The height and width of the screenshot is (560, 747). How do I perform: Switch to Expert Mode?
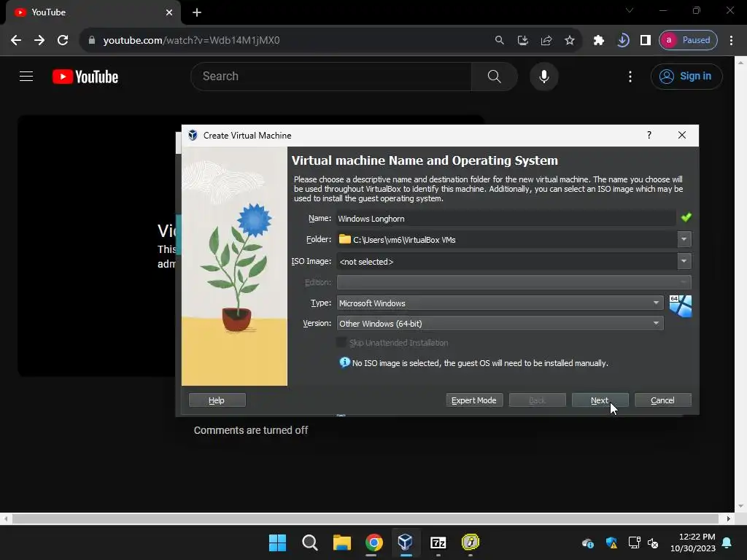tap(474, 400)
